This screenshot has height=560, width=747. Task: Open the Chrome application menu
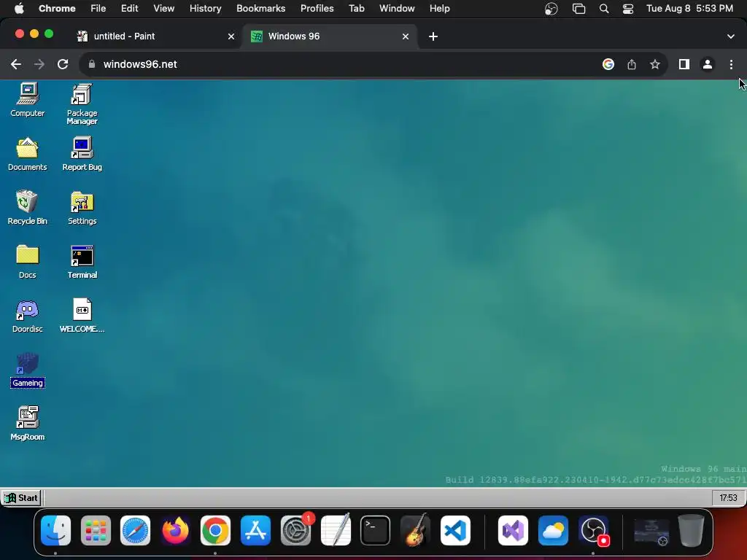(57, 9)
